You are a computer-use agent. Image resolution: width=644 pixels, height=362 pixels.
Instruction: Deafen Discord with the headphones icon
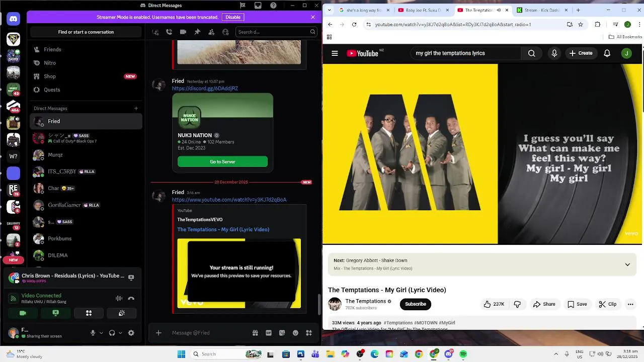pyautogui.click(x=112, y=333)
